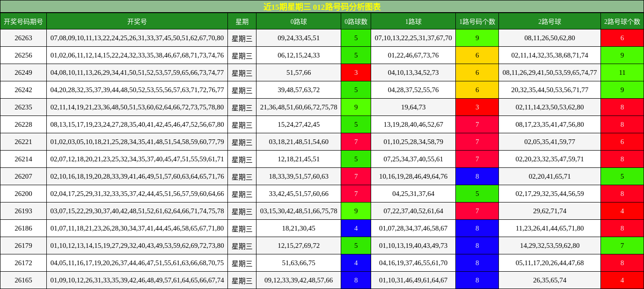Select issue number 26249
Image resolution: width=644 pixels, height=289 pixels.
(23, 72)
